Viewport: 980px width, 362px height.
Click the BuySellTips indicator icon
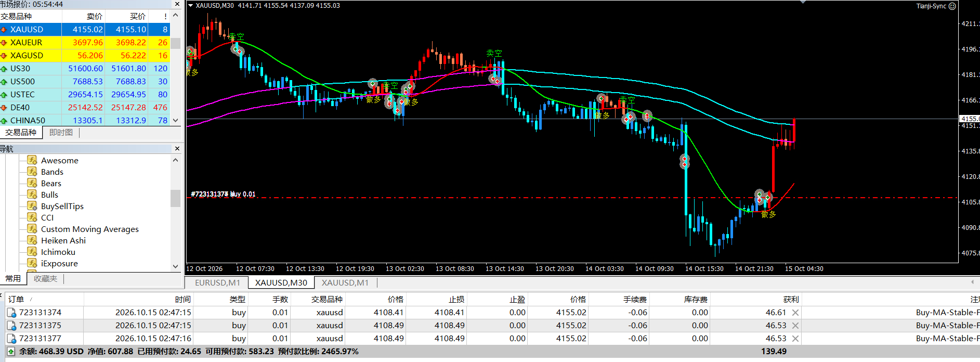(x=32, y=206)
